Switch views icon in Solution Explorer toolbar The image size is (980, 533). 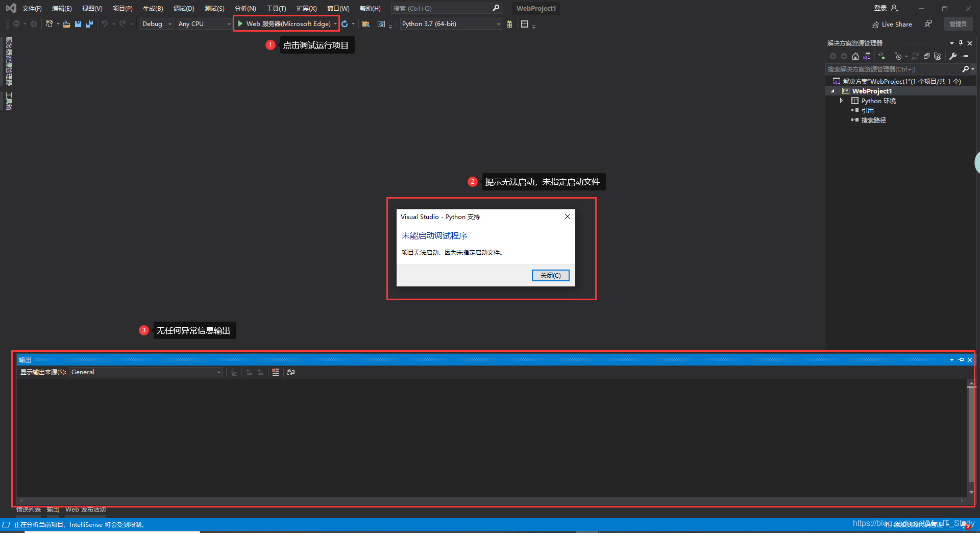point(867,56)
